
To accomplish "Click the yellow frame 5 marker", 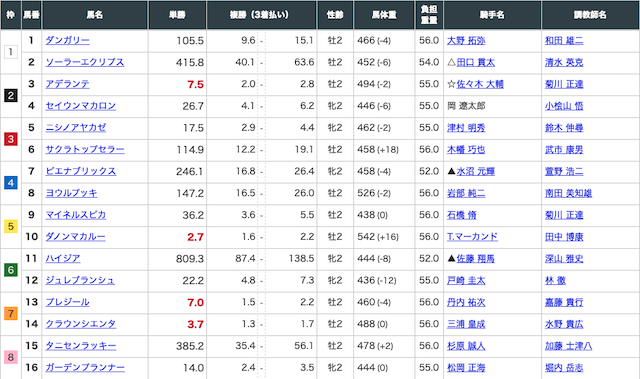I will 11,226.
